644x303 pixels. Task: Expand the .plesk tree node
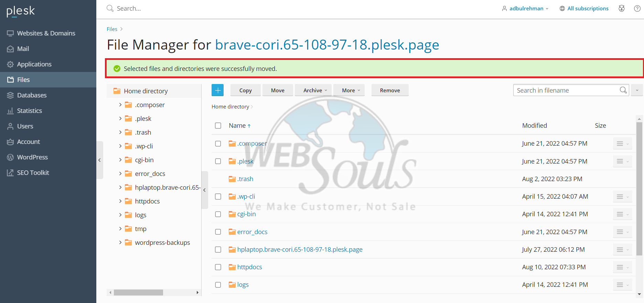pyautogui.click(x=120, y=118)
